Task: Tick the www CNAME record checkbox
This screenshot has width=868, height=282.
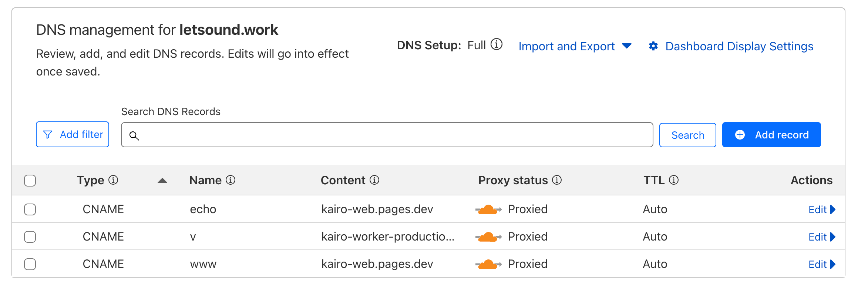Action: pyautogui.click(x=30, y=264)
